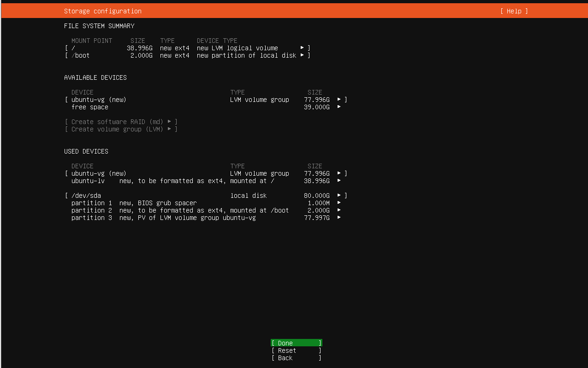Select ubuntu-vg (new) under Used Devices
Viewport: 588px width, 368px height.
pyautogui.click(x=206, y=173)
